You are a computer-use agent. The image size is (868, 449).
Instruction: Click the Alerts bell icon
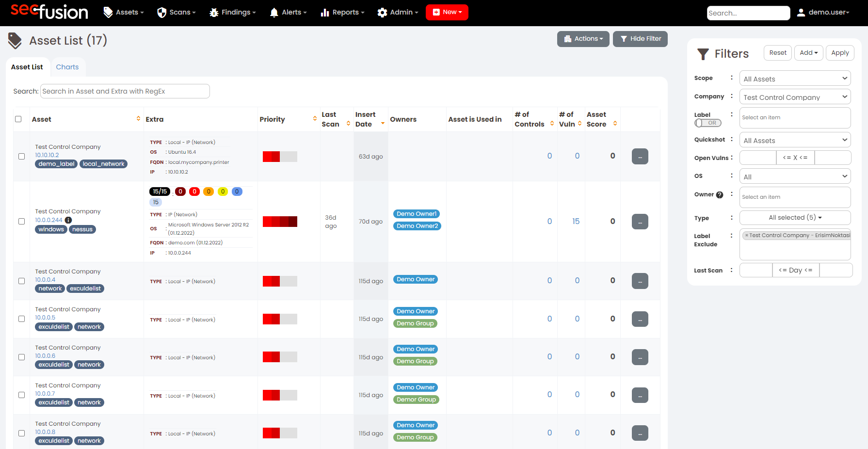click(274, 13)
